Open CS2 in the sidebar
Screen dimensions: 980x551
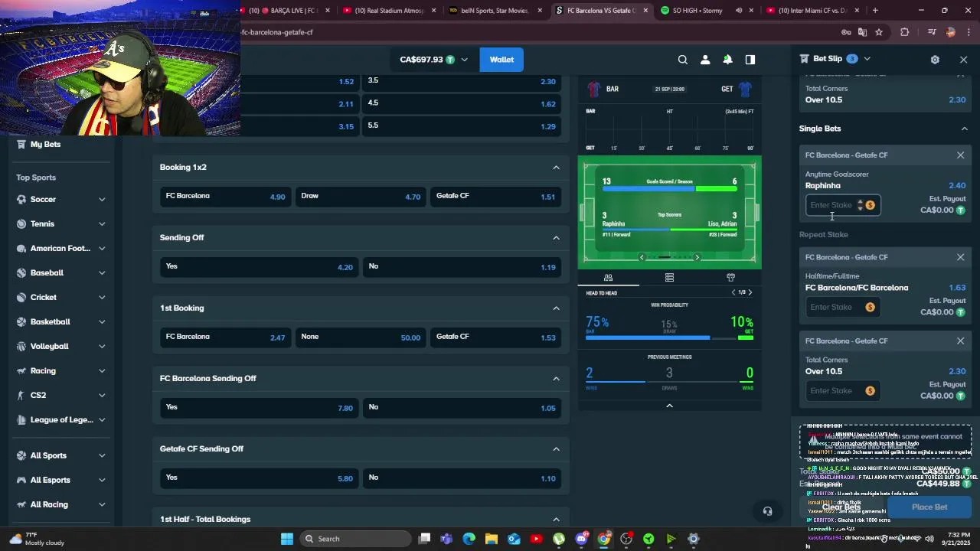pyautogui.click(x=38, y=395)
